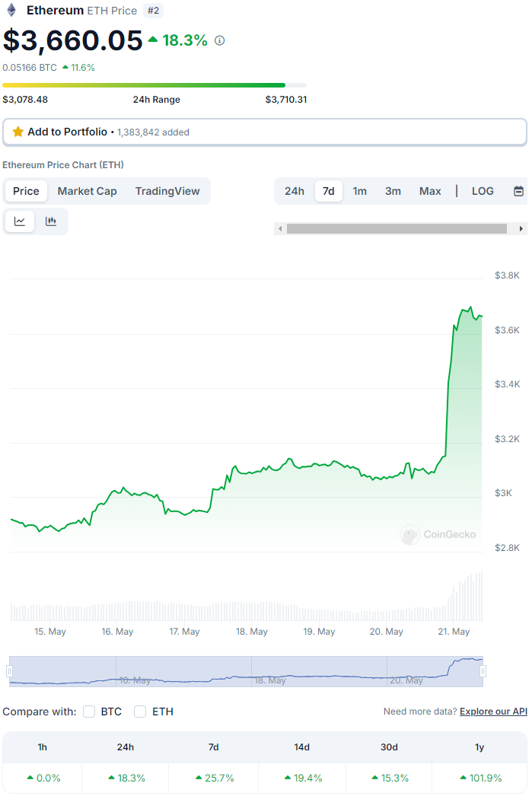The width and height of the screenshot is (532, 796).
Task: Click the $3,710.31 range high value
Action: coord(286,100)
